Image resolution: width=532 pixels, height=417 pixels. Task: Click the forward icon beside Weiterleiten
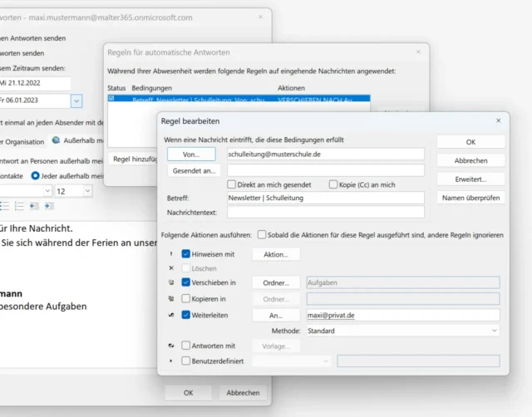171,315
